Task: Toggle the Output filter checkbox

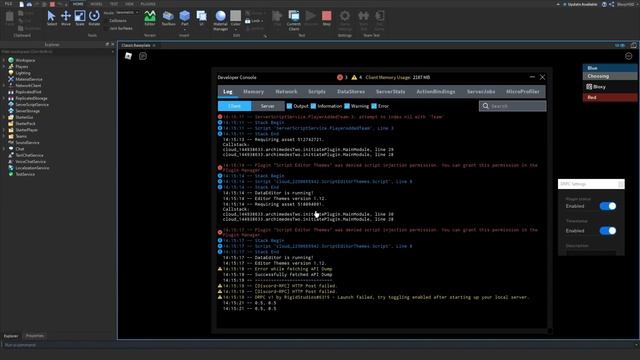Action: (x=289, y=106)
